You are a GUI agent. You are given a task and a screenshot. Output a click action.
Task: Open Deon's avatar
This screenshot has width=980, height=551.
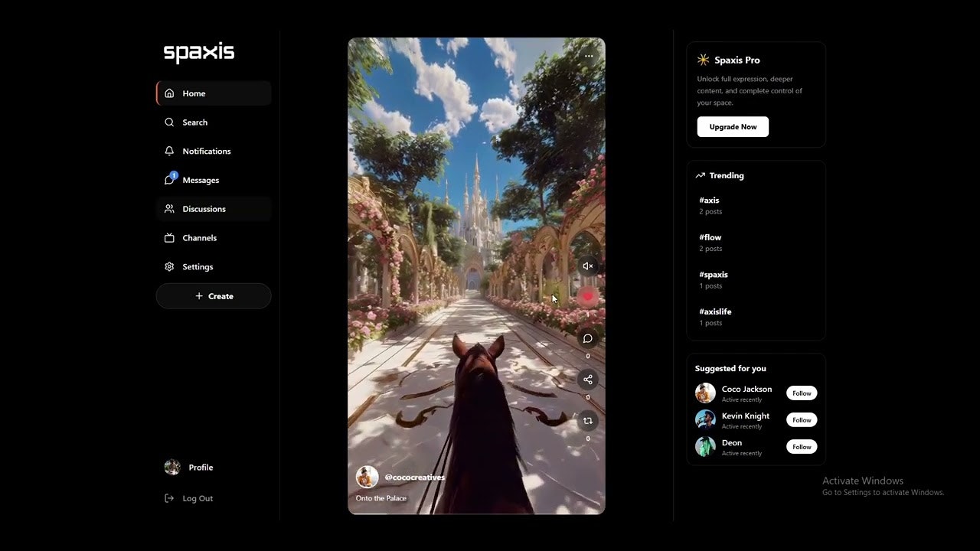point(705,447)
